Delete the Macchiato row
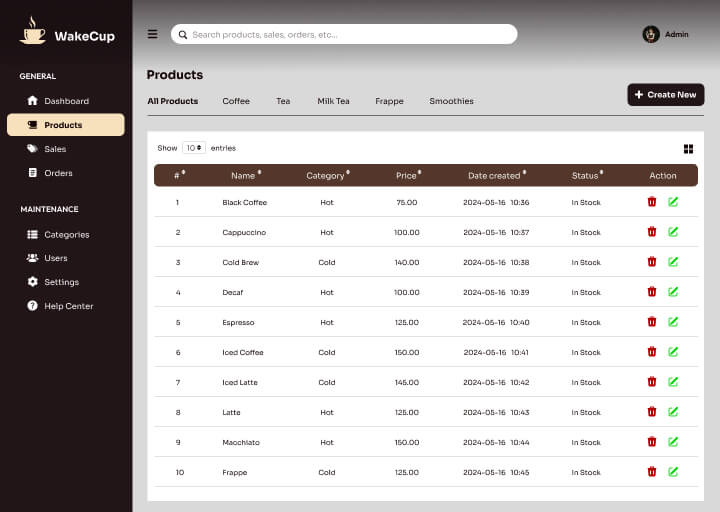Viewport: 720px width, 512px height. pos(652,442)
